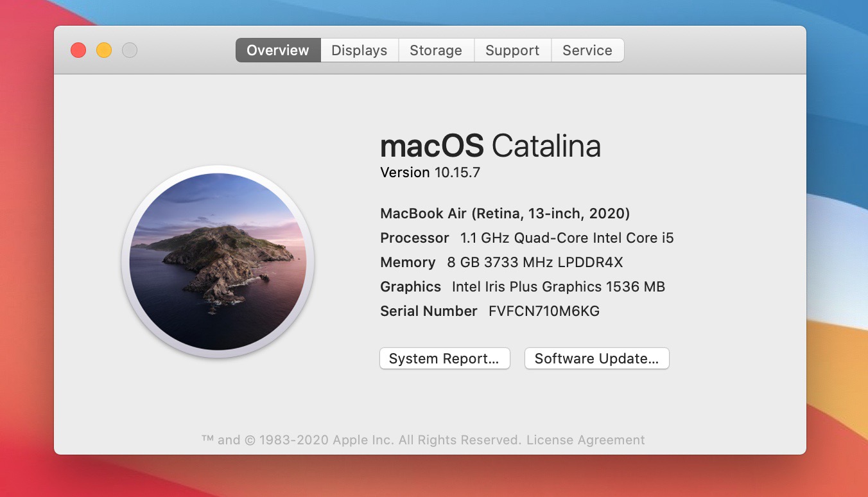Screen dimensions: 868x497
Task: Switch to the Support tab
Action: 512,50
